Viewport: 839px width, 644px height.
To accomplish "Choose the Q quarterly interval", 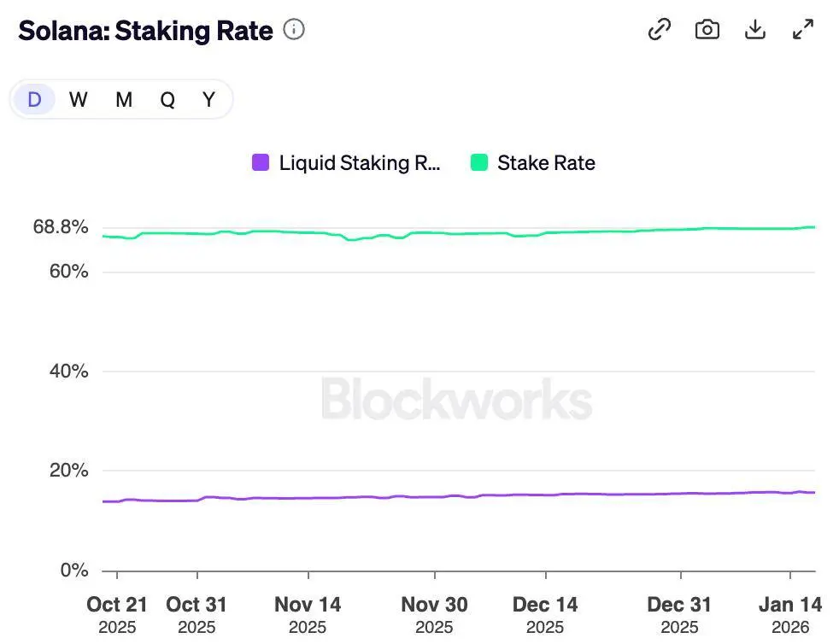I will 167,100.
